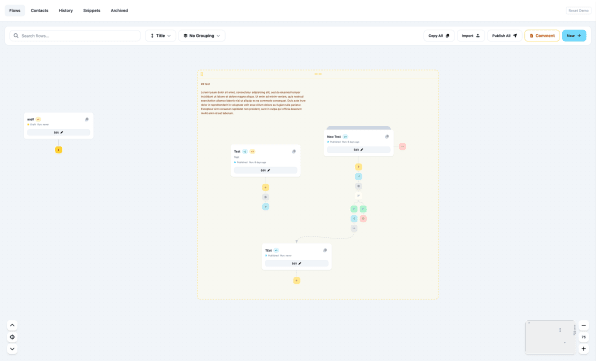The width and height of the screenshot is (596, 361).
Task: Select the yellow trigger node under New Test card
Action: click(x=358, y=167)
